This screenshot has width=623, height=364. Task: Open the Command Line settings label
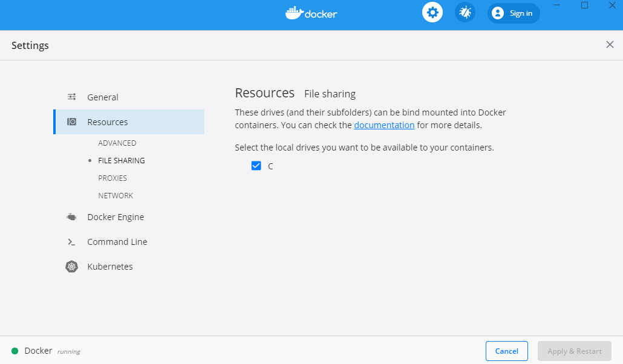117,242
